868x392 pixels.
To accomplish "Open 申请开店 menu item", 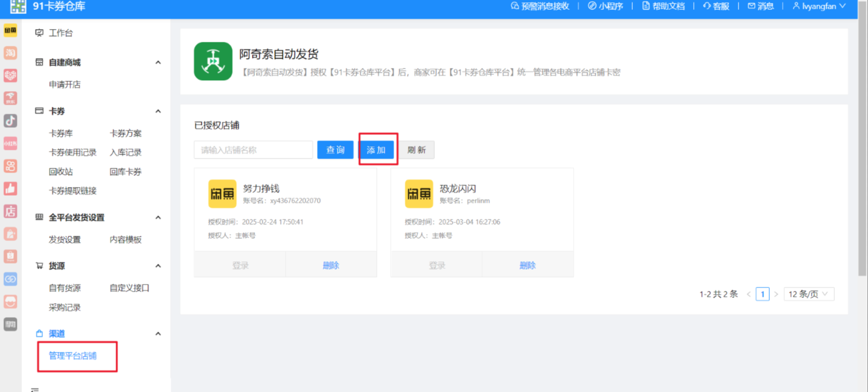I will (x=64, y=85).
